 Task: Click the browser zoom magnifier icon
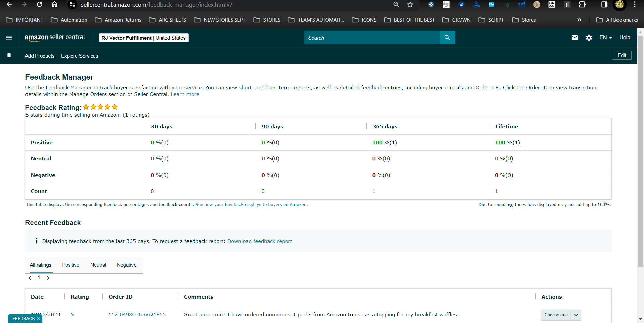coord(396,4)
